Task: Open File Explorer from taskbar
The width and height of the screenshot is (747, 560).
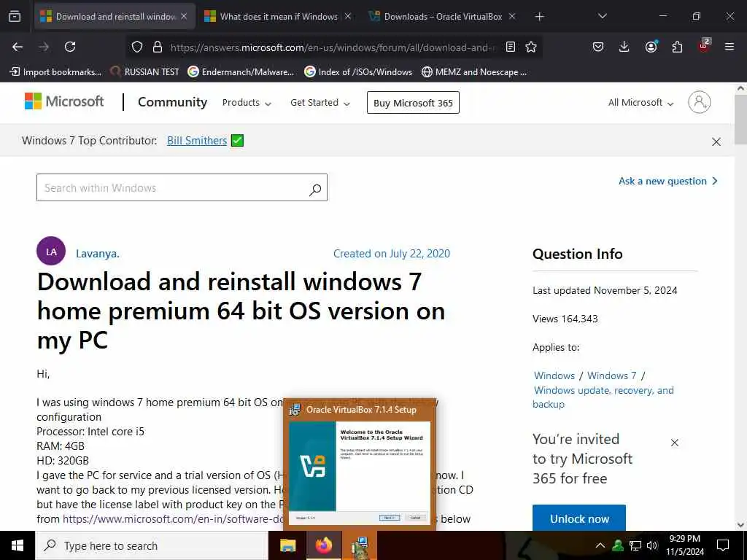Action: (287, 545)
